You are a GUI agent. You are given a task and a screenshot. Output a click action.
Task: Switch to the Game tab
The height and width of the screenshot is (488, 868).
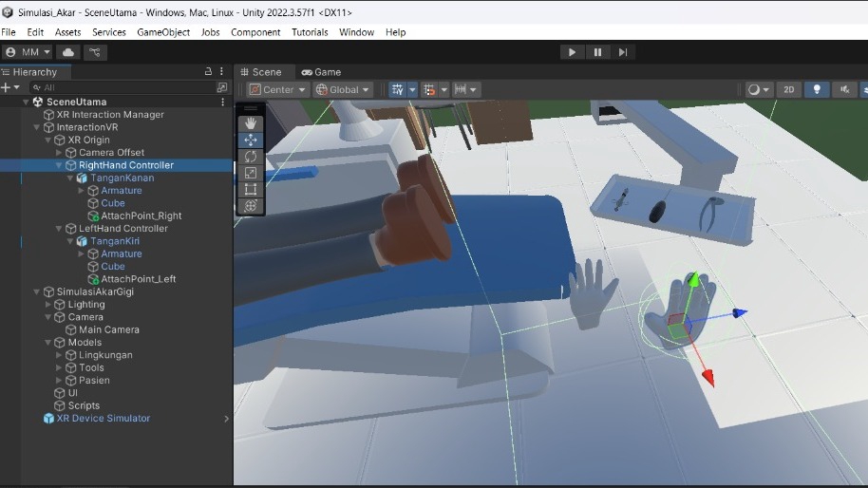[321, 72]
